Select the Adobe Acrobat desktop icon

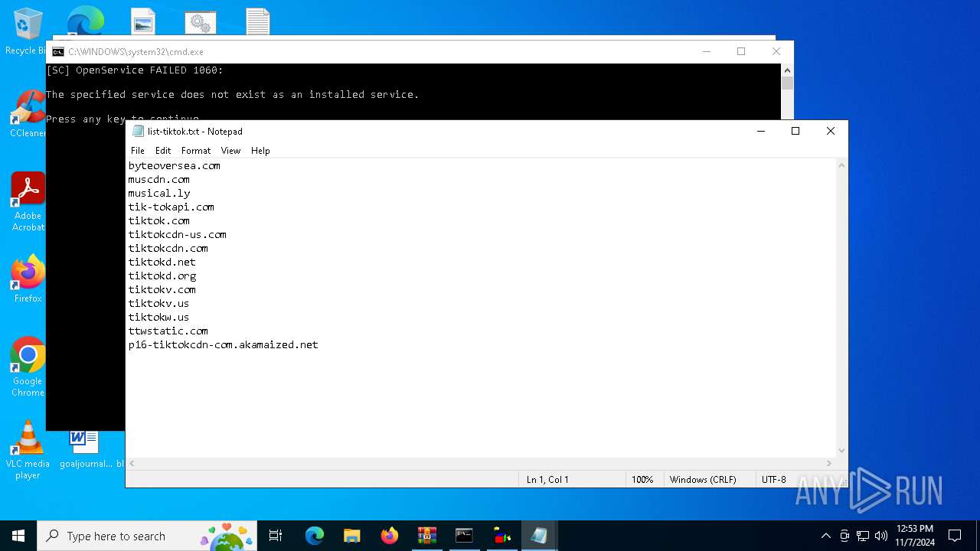click(28, 202)
